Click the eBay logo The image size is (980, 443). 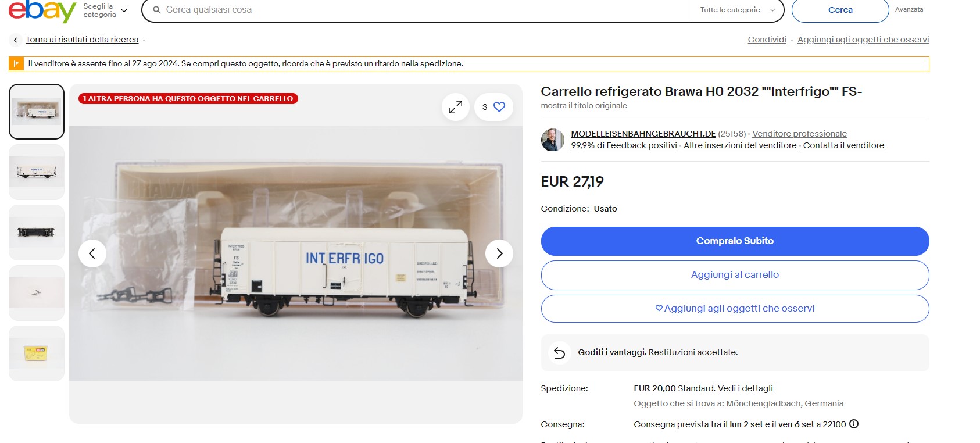[x=42, y=10]
